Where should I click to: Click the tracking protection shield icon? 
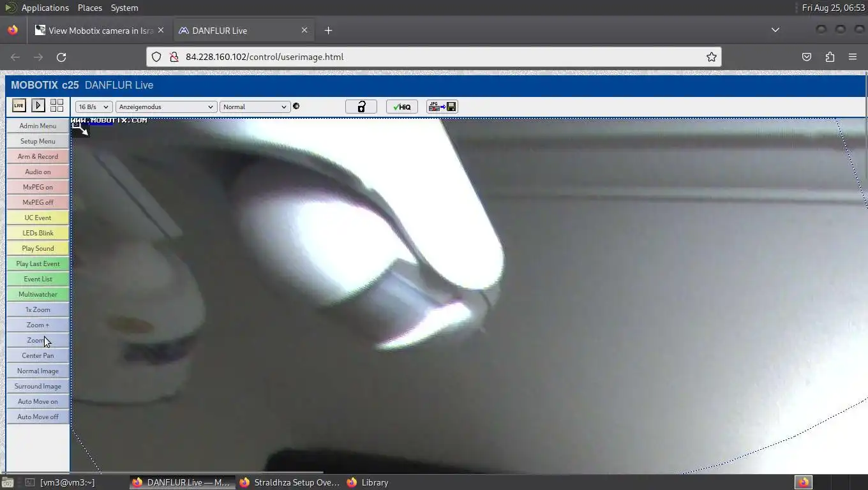[156, 57]
